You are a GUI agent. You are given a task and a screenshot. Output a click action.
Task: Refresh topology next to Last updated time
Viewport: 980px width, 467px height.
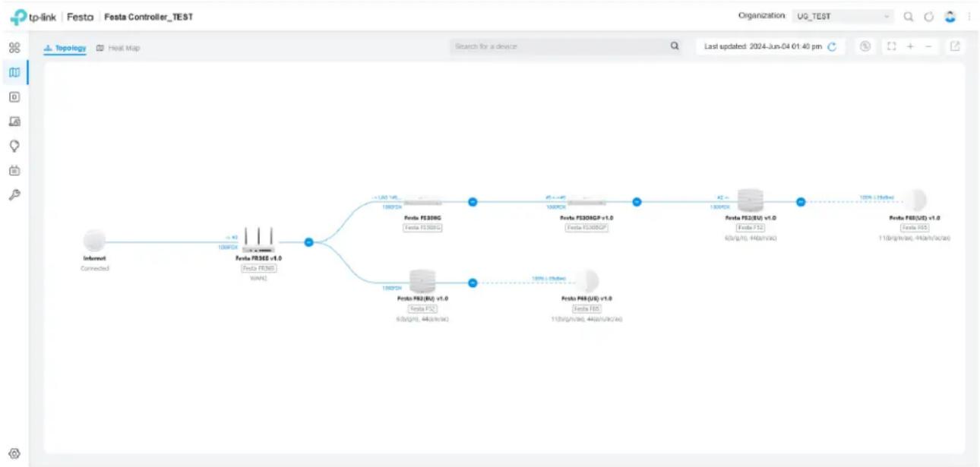(x=832, y=47)
